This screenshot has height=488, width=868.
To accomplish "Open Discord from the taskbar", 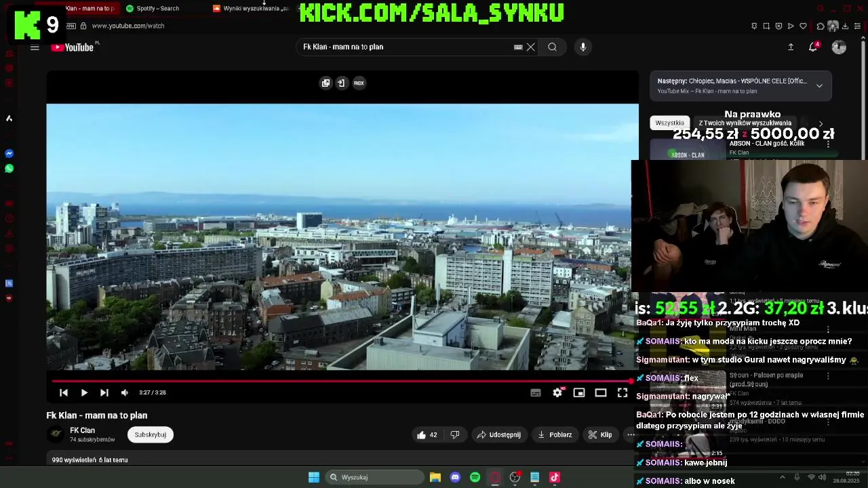I will click(x=455, y=477).
